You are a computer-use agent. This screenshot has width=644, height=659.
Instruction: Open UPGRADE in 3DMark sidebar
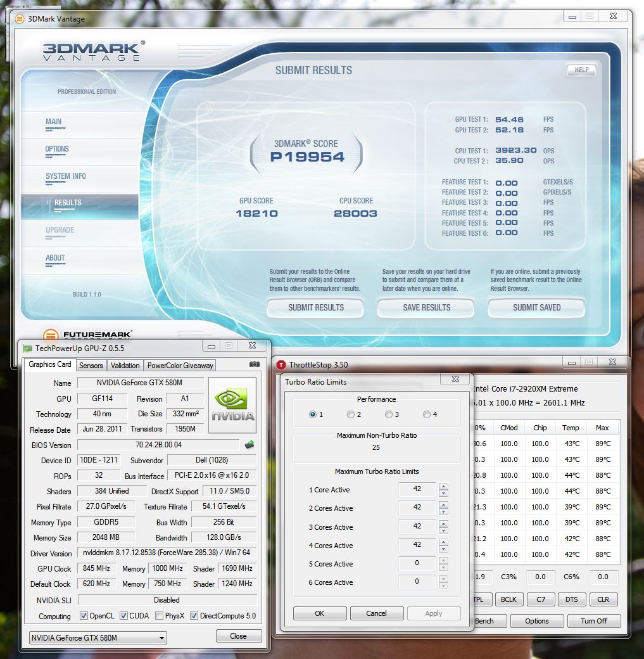tap(60, 230)
